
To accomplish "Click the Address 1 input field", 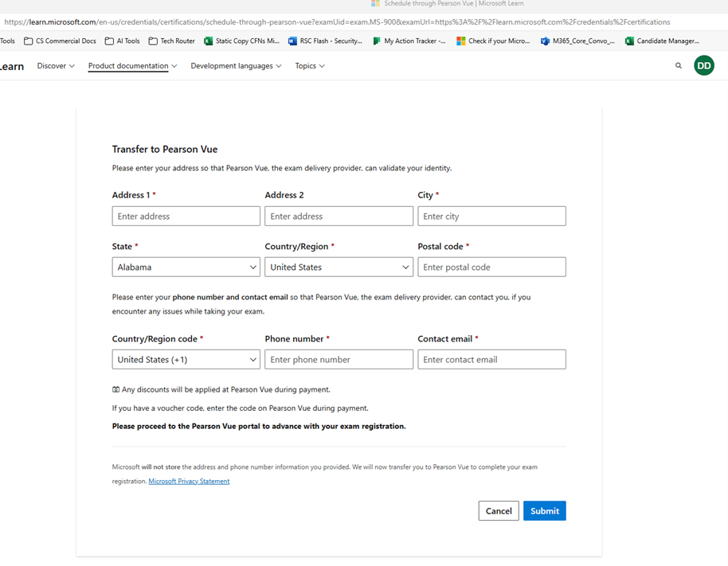I will coord(186,216).
